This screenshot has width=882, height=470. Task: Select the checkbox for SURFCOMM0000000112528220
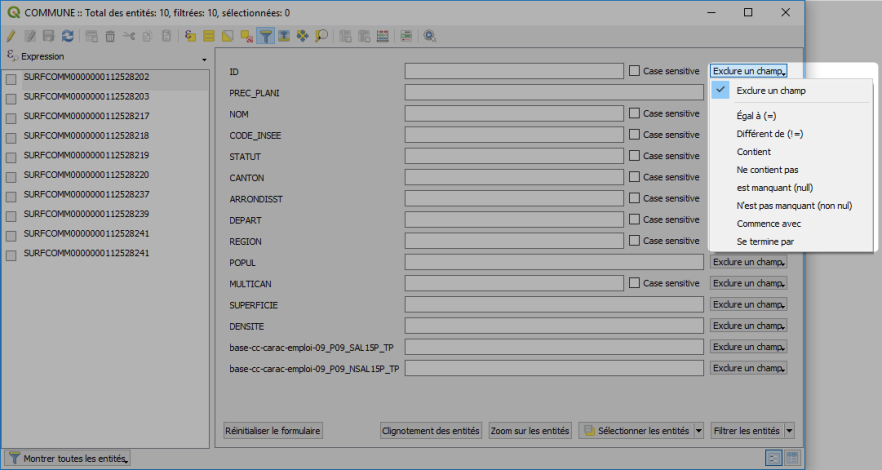click(x=11, y=178)
